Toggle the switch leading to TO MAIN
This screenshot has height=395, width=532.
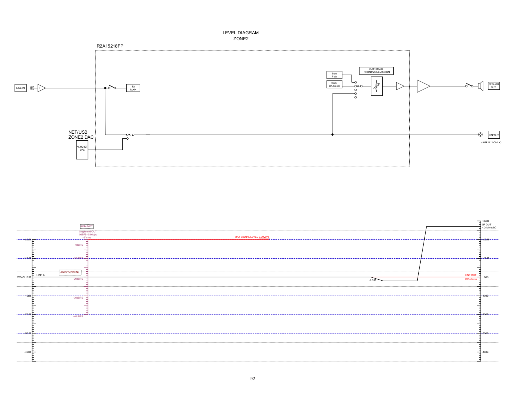point(112,88)
